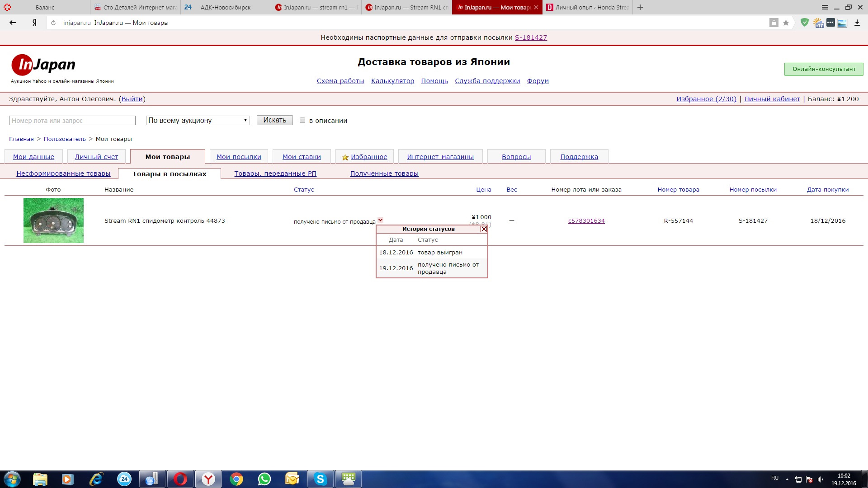Open WhatsApp from taskbar
The height and width of the screenshot is (488, 868).
264,479
